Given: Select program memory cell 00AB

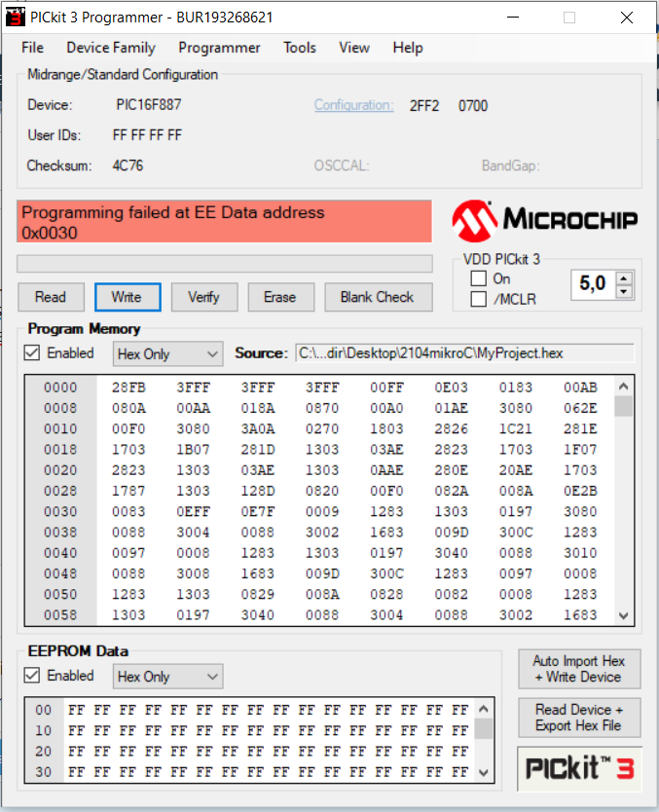Looking at the screenshot, I should click(580, 388).
